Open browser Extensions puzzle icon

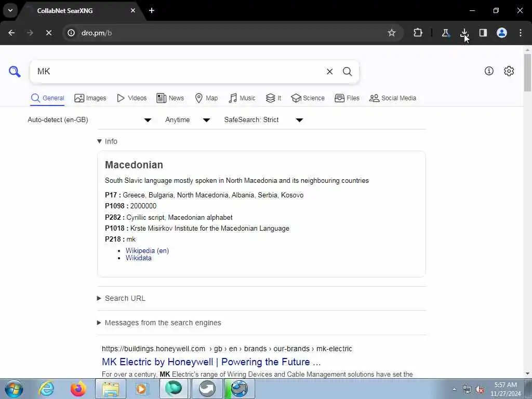pos(418,33)
